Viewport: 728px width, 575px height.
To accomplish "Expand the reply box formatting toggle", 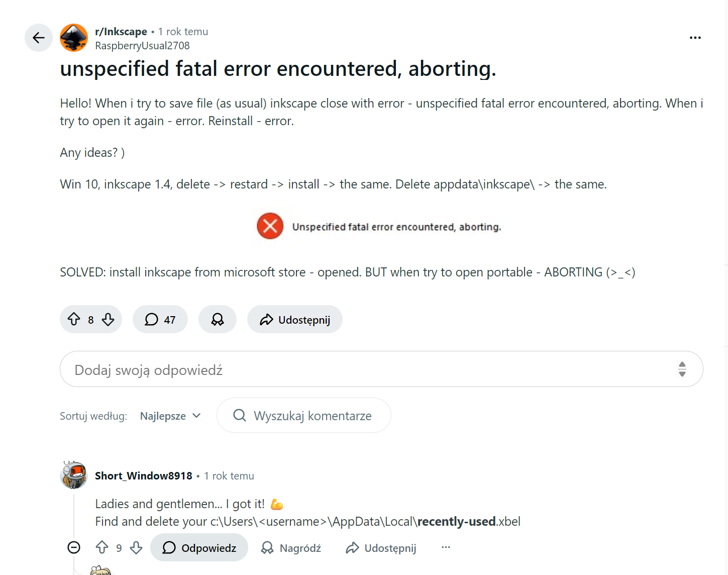I will point(682,369).
